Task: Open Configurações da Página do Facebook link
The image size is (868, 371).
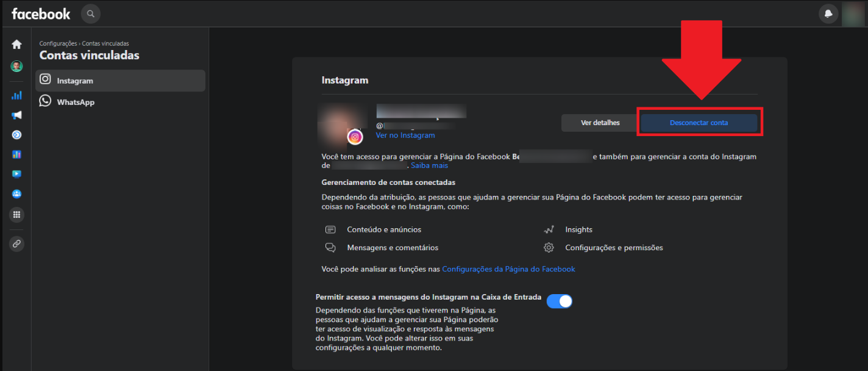Action: coord(508,269)
